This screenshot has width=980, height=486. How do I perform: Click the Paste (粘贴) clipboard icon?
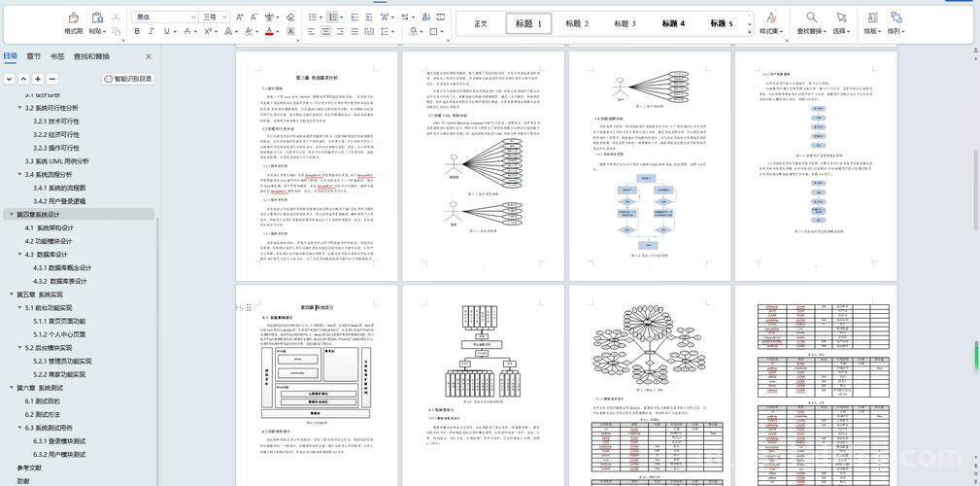[96, 17]
